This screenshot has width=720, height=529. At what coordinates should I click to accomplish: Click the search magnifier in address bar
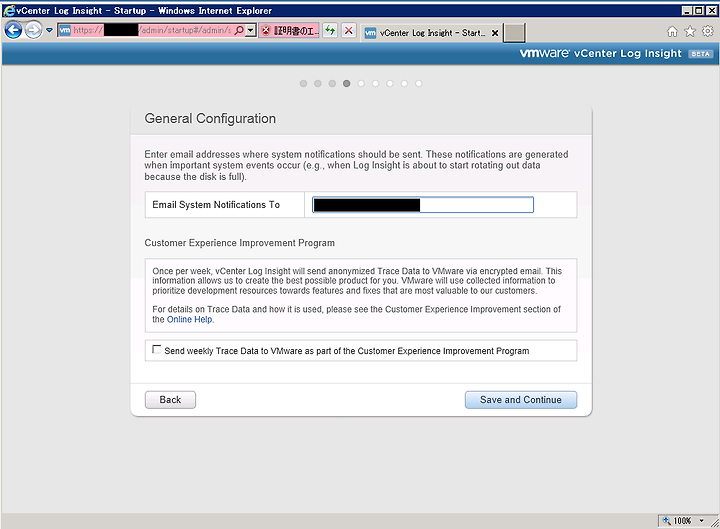tap(239, 30)
